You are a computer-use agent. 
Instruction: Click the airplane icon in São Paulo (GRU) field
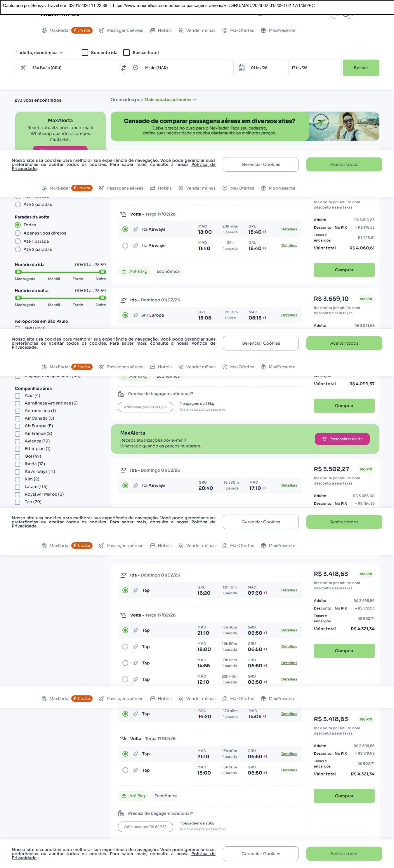pos(23,68)
